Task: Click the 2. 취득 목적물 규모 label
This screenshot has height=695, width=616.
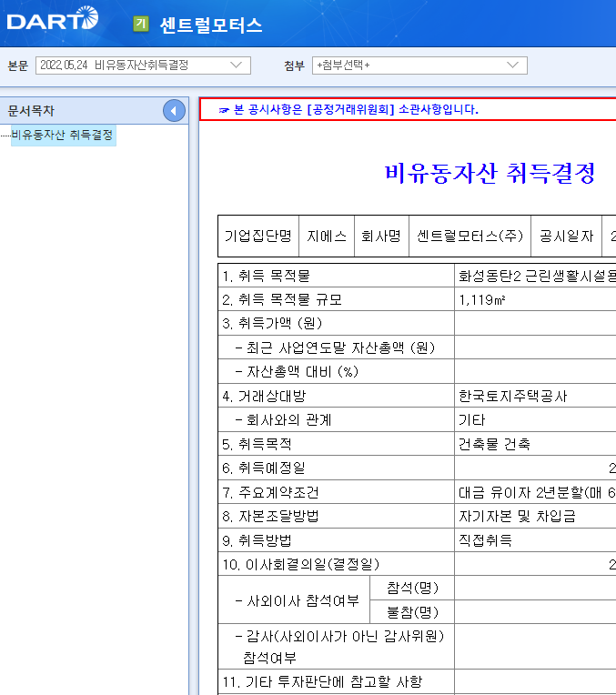Action: 282,300
